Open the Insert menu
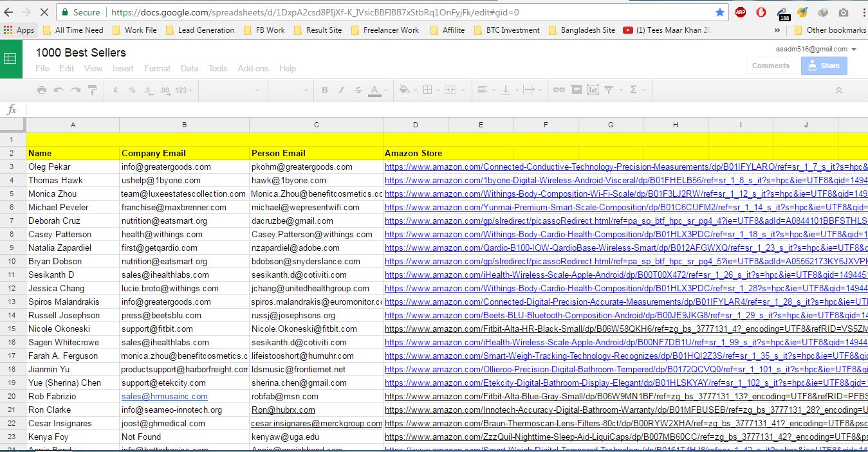 pyautogui.click(x=123, y=68)
